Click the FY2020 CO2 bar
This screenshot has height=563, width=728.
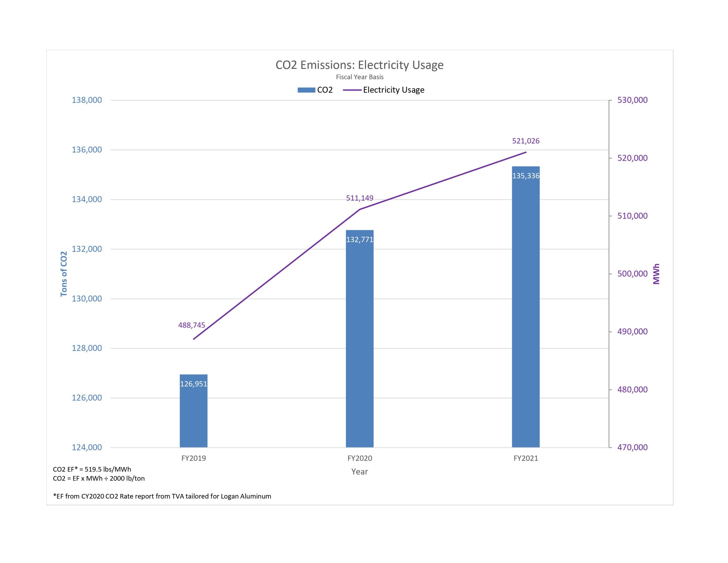[360, 339]
